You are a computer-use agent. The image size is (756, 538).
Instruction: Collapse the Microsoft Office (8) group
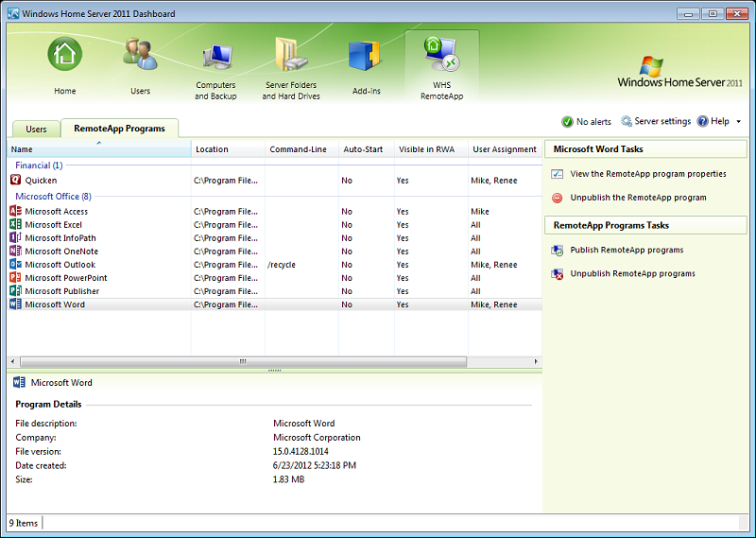[53, 197]
